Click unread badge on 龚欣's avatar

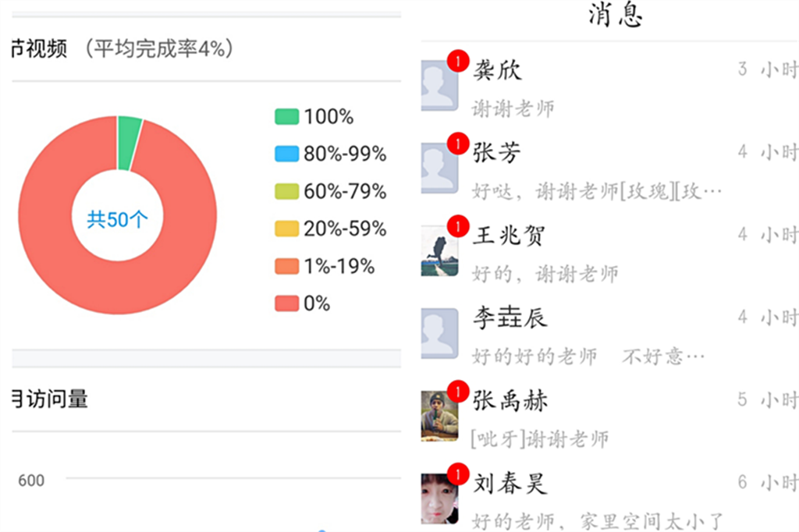458,61
